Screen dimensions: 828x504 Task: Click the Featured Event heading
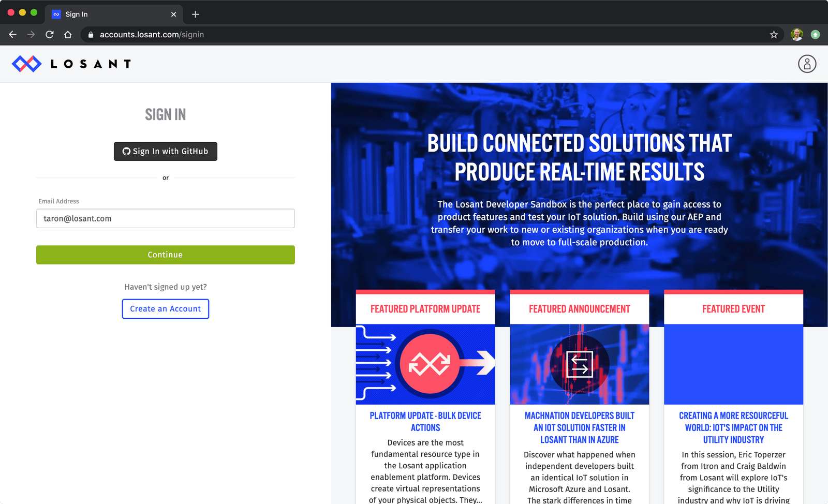pyautogui.click(x=733, y=309)
